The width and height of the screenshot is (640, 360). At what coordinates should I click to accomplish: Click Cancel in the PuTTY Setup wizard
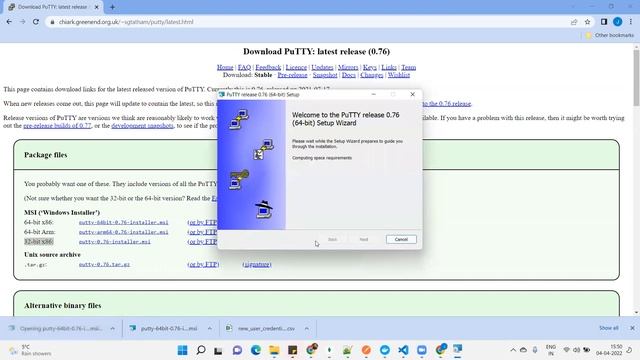point(401,240)
